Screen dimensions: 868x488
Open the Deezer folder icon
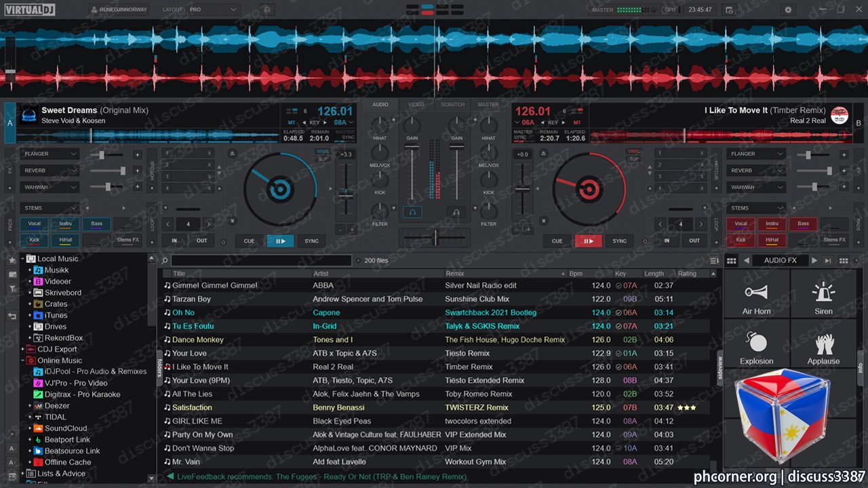point(39,405)
